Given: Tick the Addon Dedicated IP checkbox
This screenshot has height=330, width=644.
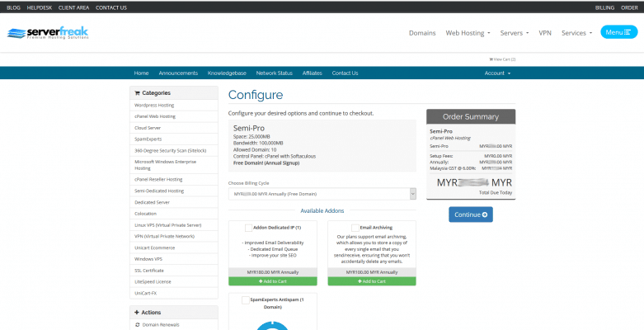Looking at the screenshot, I should (248, 228).
